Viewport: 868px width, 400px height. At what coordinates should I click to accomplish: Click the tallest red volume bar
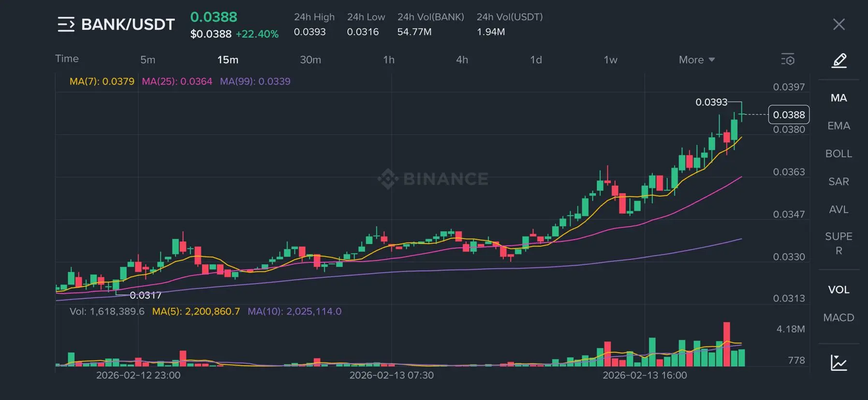726,344
